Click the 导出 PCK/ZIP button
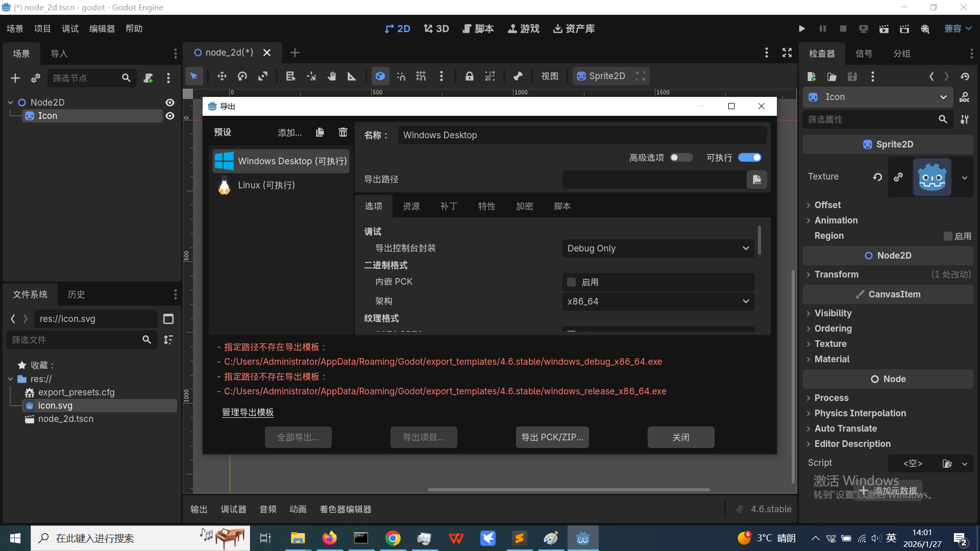Viewport: 980px width, 551px height. [x=552, y=438]
